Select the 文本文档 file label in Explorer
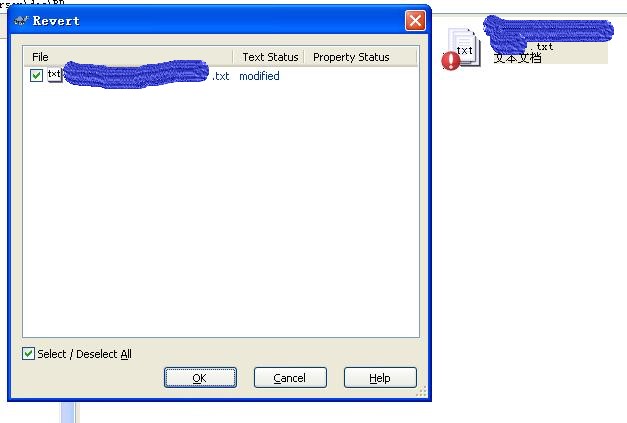Image resolution: width=627 pixels, height=423 pixels. click(x=517, y=58)
